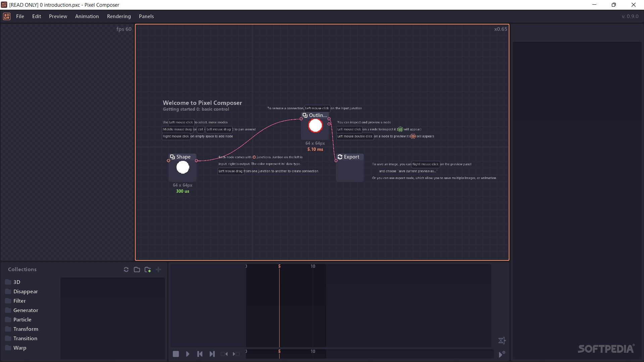This screenshot has height=362, width=644.
Task: Jump to the last frame
Action: [x=212, y=354]
